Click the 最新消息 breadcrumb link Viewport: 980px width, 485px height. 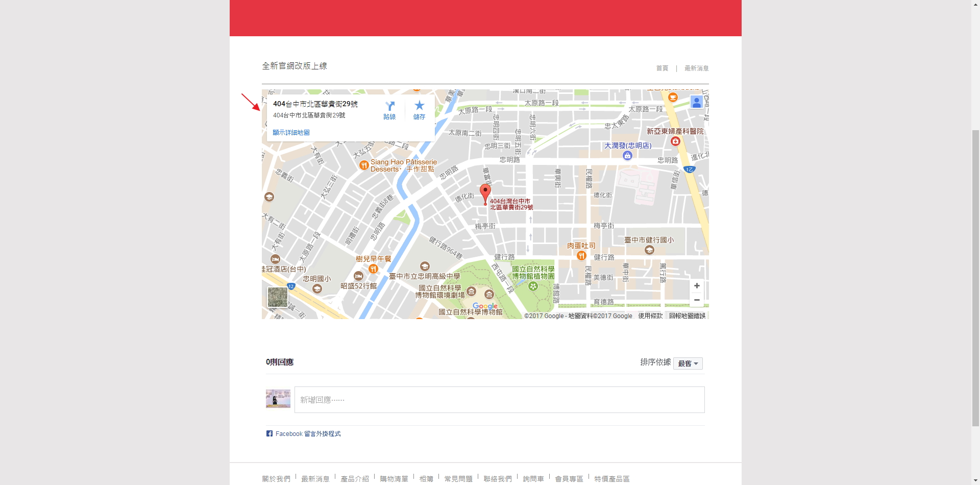pyautogui.click(x=696, y=68)
